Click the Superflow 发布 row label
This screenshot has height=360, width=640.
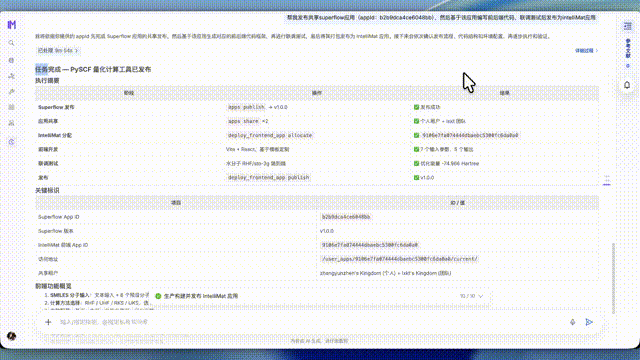click(x=56, y=107)
